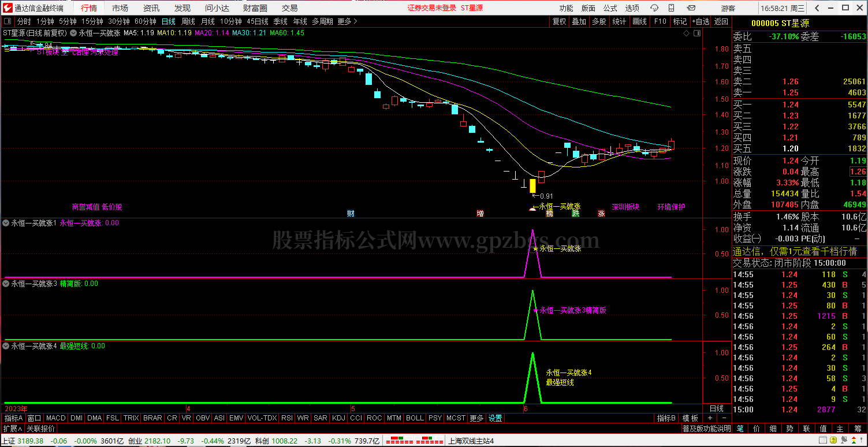The image size is (868, 447).
Task: Click gear icon of 永恒一买就涨1 sub-panel
Action: tap(6, 222)
